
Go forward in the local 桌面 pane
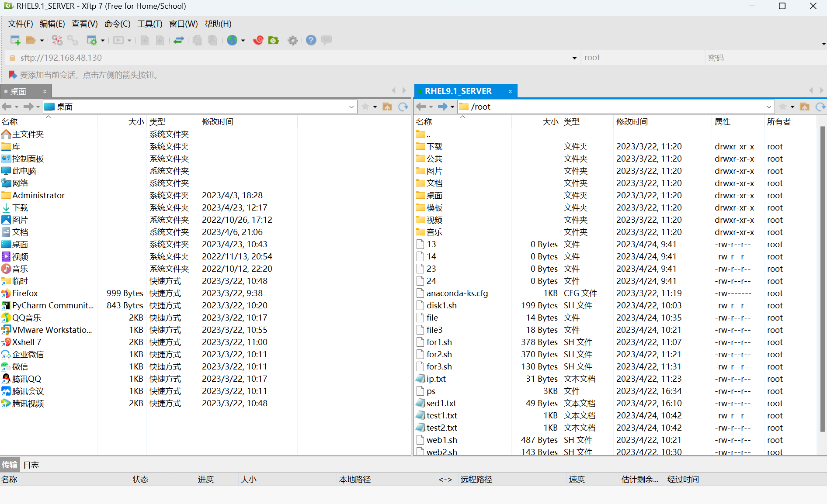(x=28, y=107)
